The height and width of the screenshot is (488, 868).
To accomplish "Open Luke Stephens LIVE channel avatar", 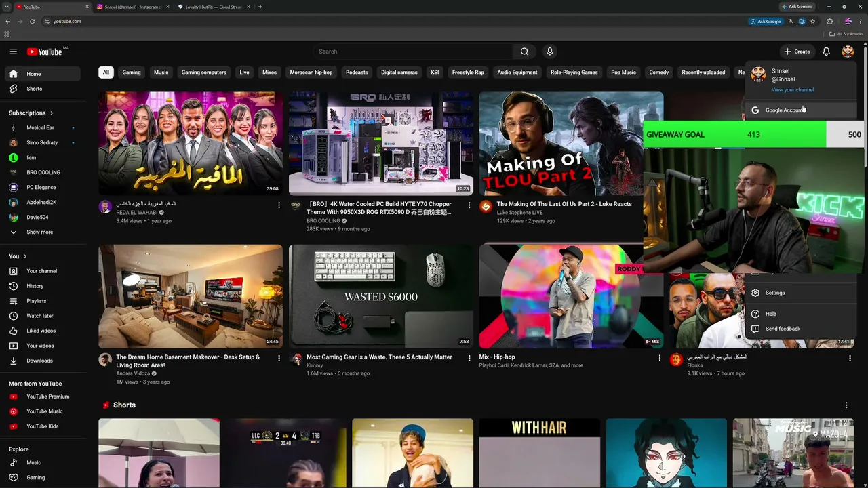I will pyautogui.click(x=486, y=207).
